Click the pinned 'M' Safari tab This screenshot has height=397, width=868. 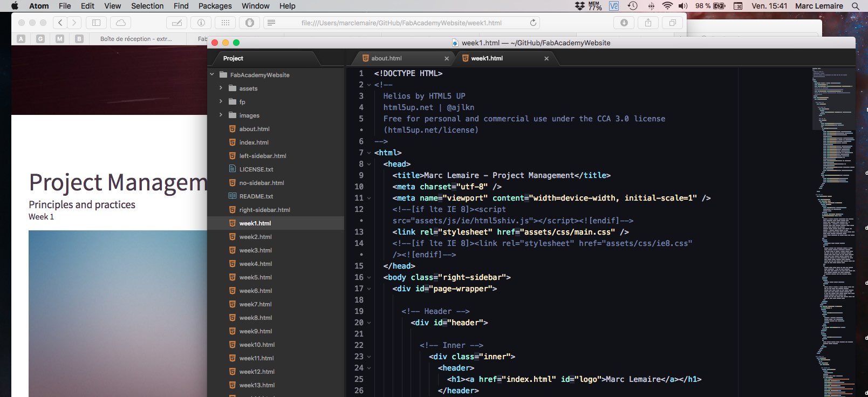60,39
